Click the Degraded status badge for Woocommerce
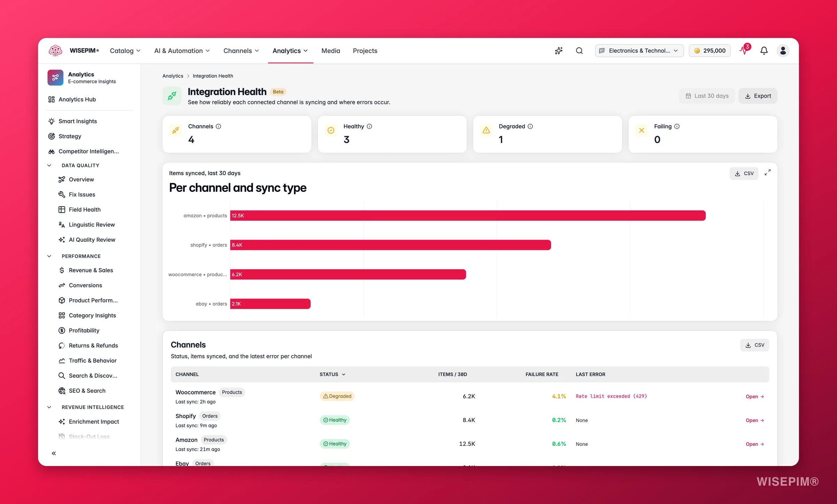Viewport: 837px width, 504px height. point(337,396)
